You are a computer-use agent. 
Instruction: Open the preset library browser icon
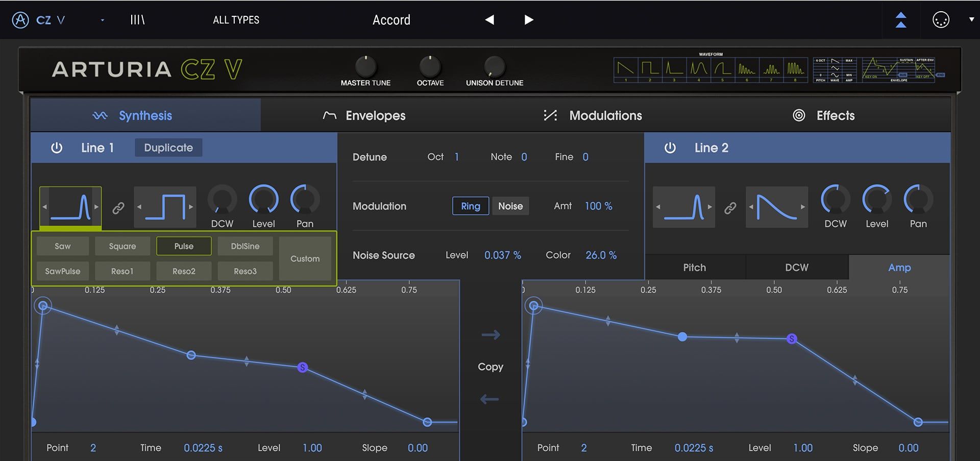(x=137, y=20)
